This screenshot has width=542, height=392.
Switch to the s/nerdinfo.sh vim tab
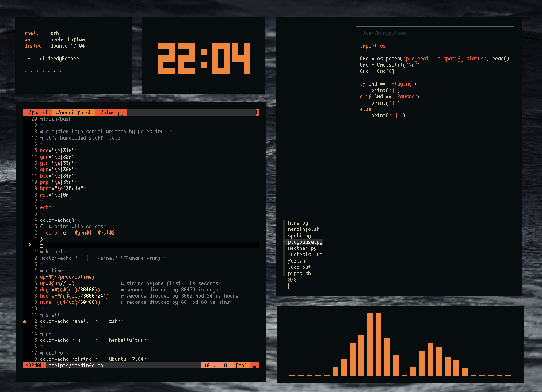(73, 113)
